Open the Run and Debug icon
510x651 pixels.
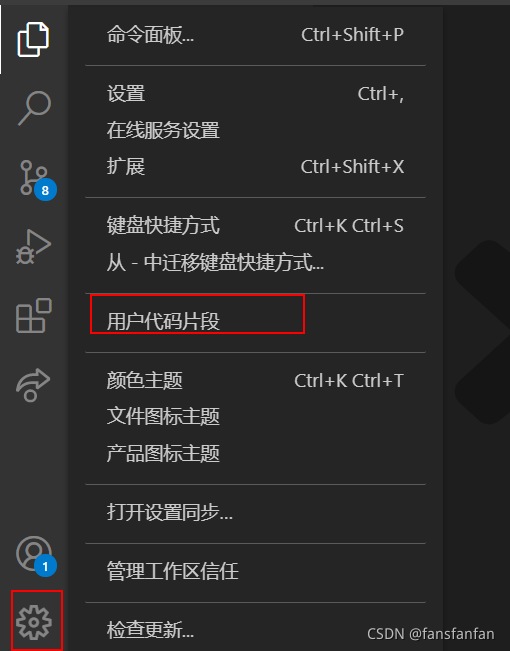click(33, 247)
